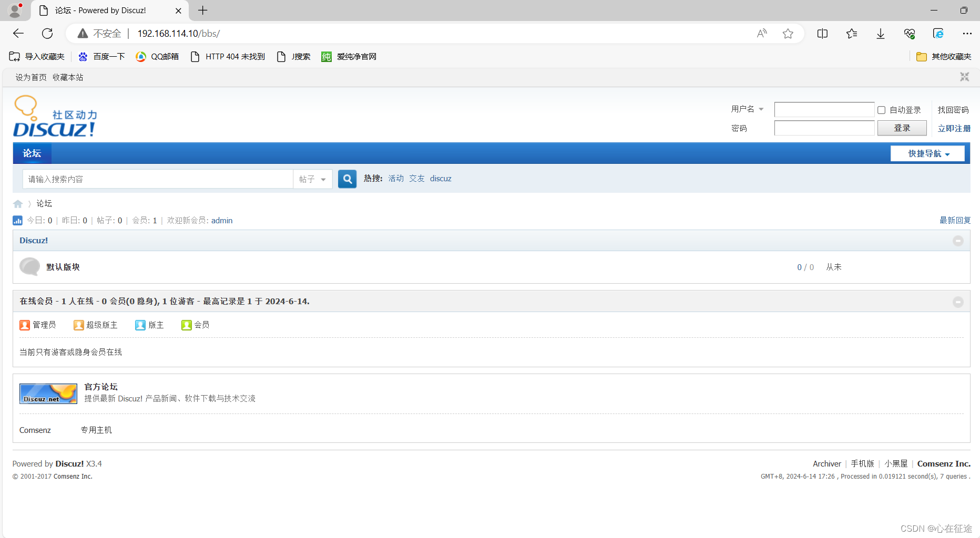
Task: Expand the username type dropdown
Action: tap(747, 109)
